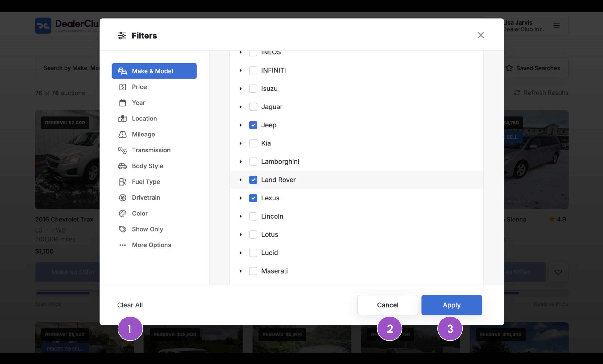Click the Location map pin icon
This screenshot has height=364, width=603.
point(122,119)
